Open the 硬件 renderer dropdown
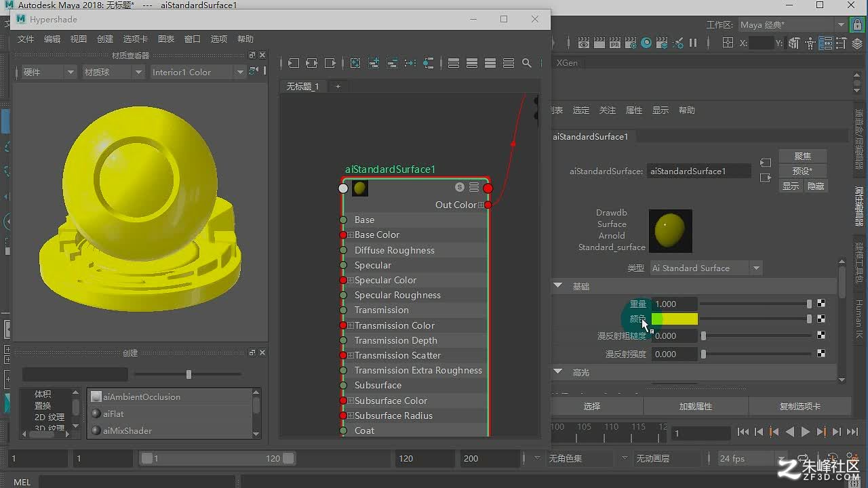This screenshot has height=488, width=868. click(48, 72)
